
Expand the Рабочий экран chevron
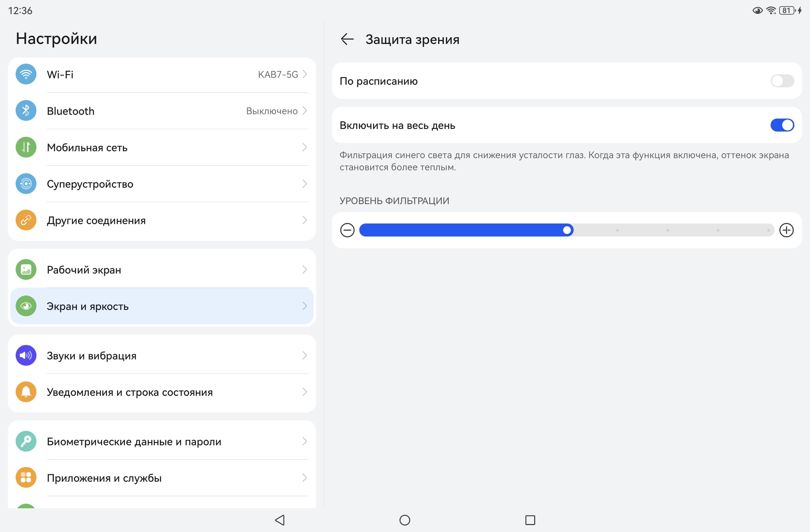tap(305, 269)
